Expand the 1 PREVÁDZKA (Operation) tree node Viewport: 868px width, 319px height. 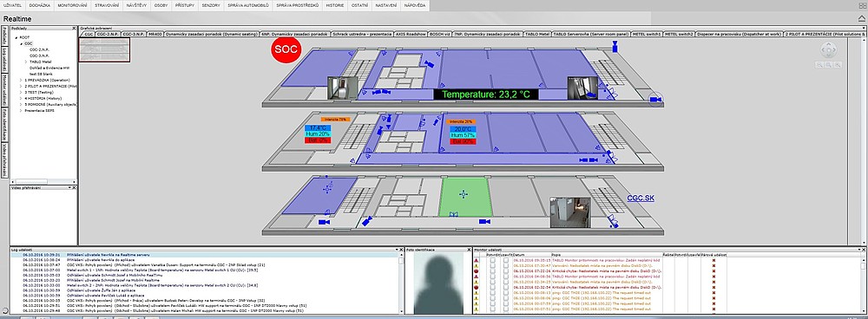(x=21, y=80)
